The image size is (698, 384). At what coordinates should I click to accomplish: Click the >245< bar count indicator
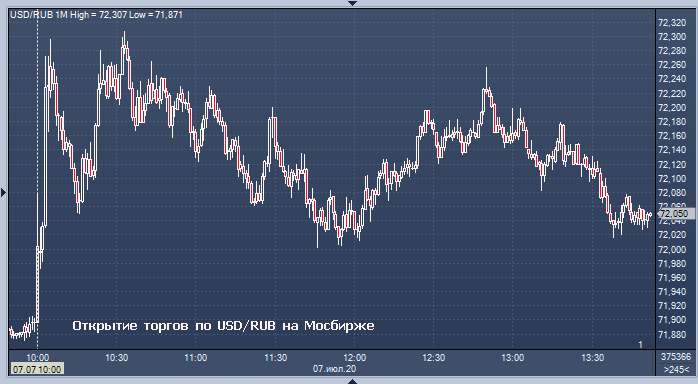[676, 369]
